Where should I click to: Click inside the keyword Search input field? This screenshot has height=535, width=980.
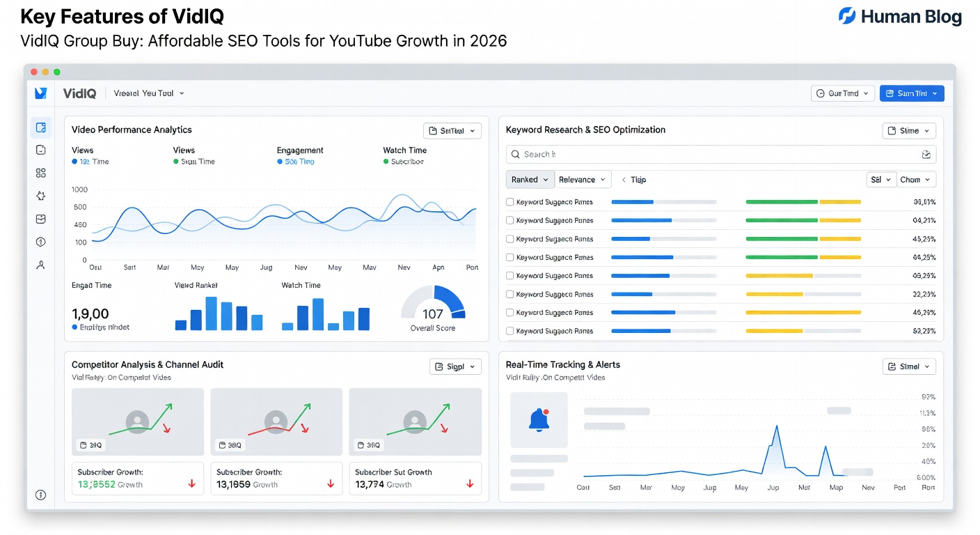coord(721,155)
